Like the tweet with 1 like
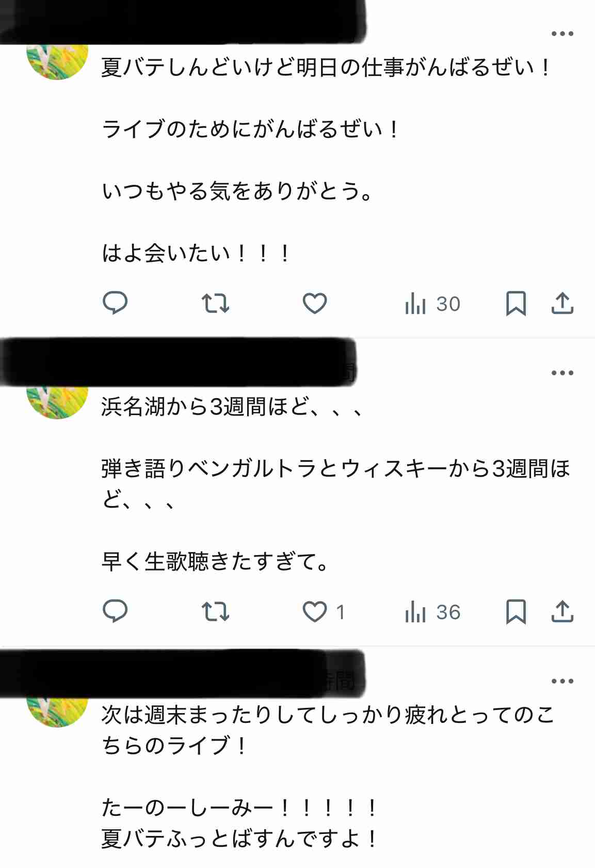The width and height of the screenshot is (595, 868). pos(323,611)
